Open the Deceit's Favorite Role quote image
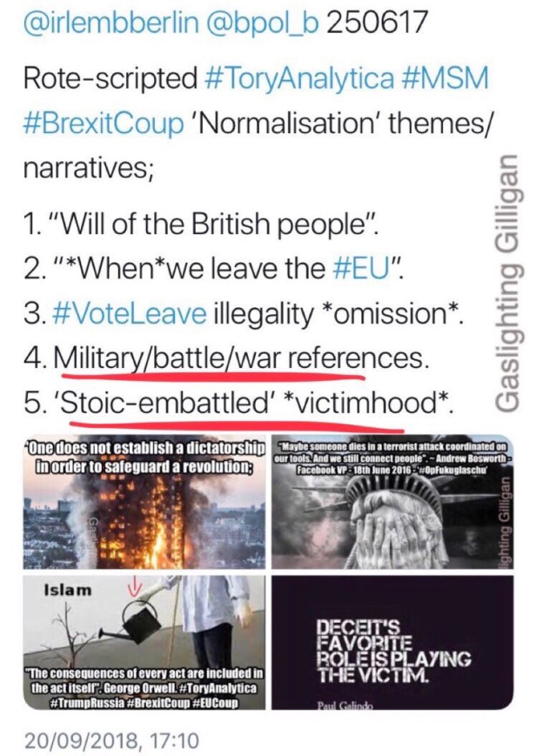Screen dimensions: 536x756 (392, 642)
